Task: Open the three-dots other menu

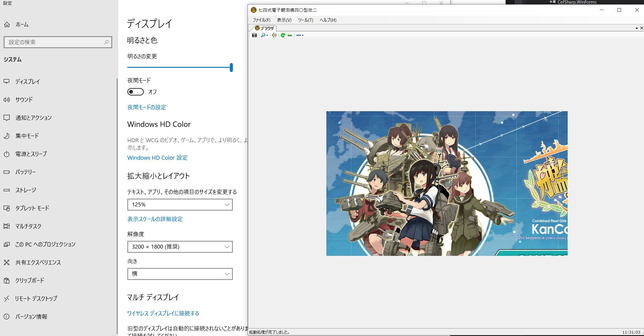Action: [x=300, y=35]
